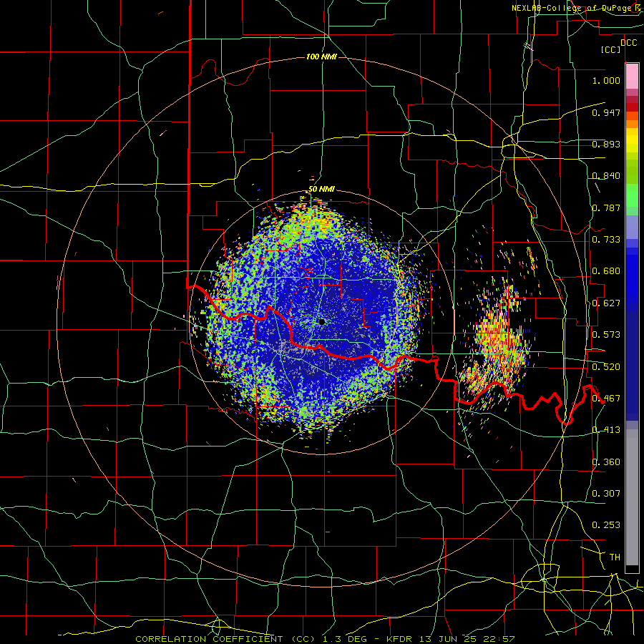Pick the bright green color bar band
Viewport: 644px width, 644px height.
click(632, 195)
